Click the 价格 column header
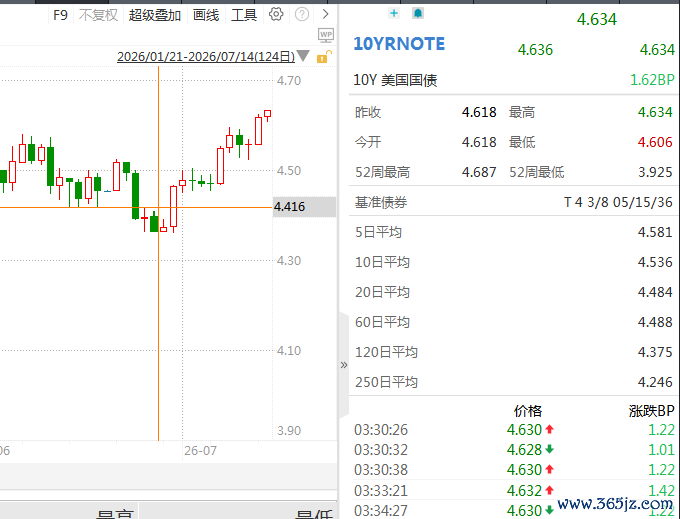The width and height of the screenshot is (680, 519). click(528, 411)
